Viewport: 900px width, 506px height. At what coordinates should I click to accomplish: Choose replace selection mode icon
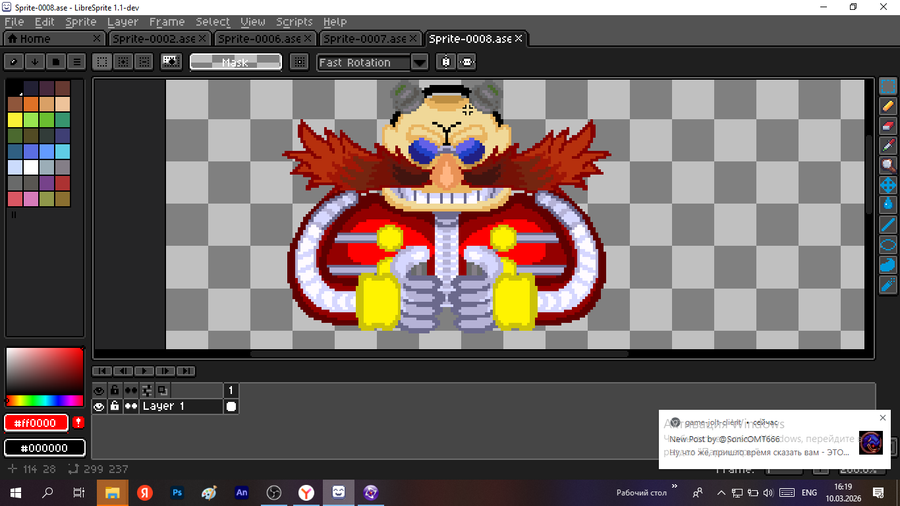coord(102,61)
